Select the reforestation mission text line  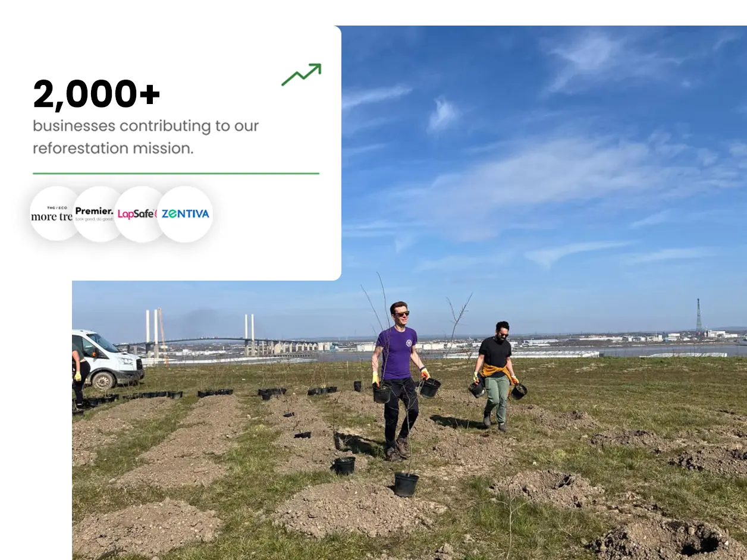pos(113,148)
